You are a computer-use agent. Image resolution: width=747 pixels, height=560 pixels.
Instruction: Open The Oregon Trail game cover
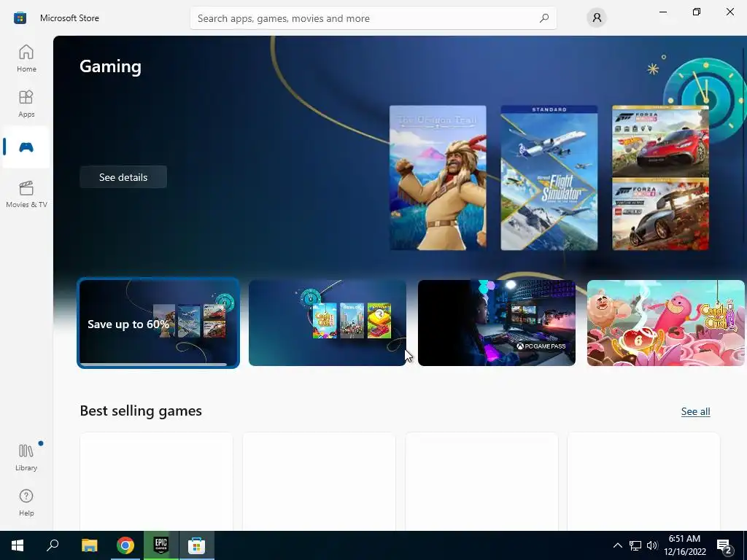pyautogui.click(x=438, y=178)
